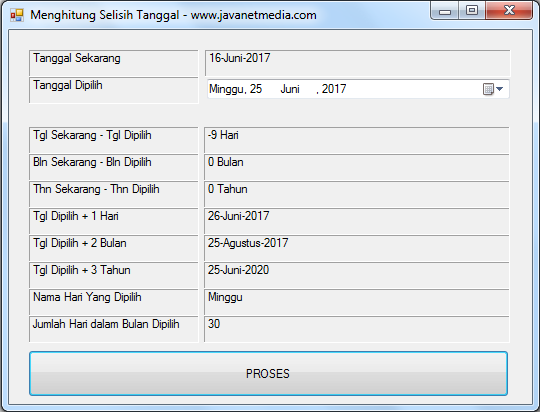This screenshot has width=540, height=412.
Task: Click the Tgl Dipilih + 1 Hari label
Action: pyautogui.click(x=114, y=221)
